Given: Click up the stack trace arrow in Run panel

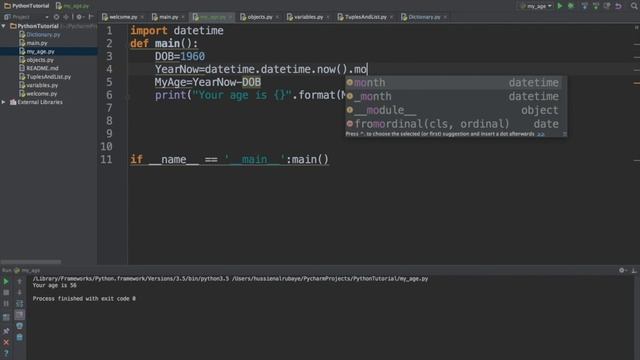Looking at the screenshot, I should [x=19, y=282].
